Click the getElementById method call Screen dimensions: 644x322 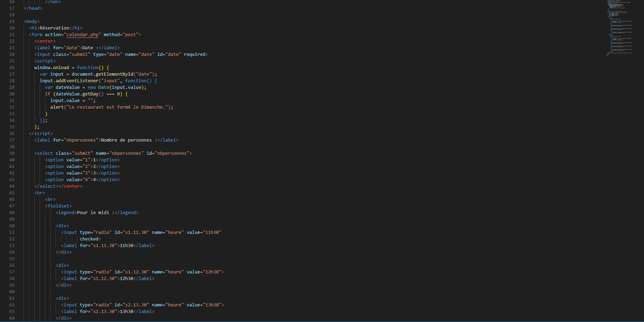(114, 74)
